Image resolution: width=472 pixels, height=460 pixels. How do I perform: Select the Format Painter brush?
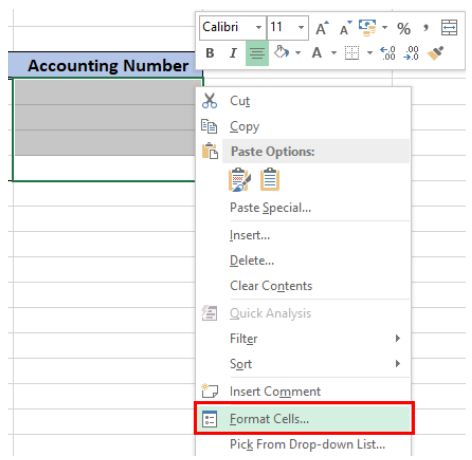[x=436, y=53]
